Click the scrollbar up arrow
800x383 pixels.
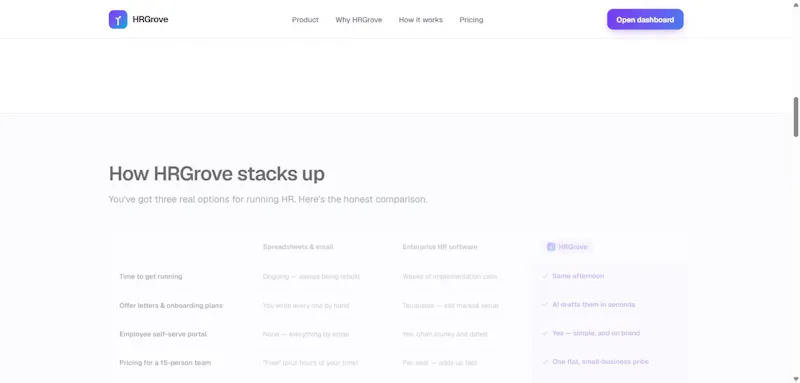click(x=796, y=4)
